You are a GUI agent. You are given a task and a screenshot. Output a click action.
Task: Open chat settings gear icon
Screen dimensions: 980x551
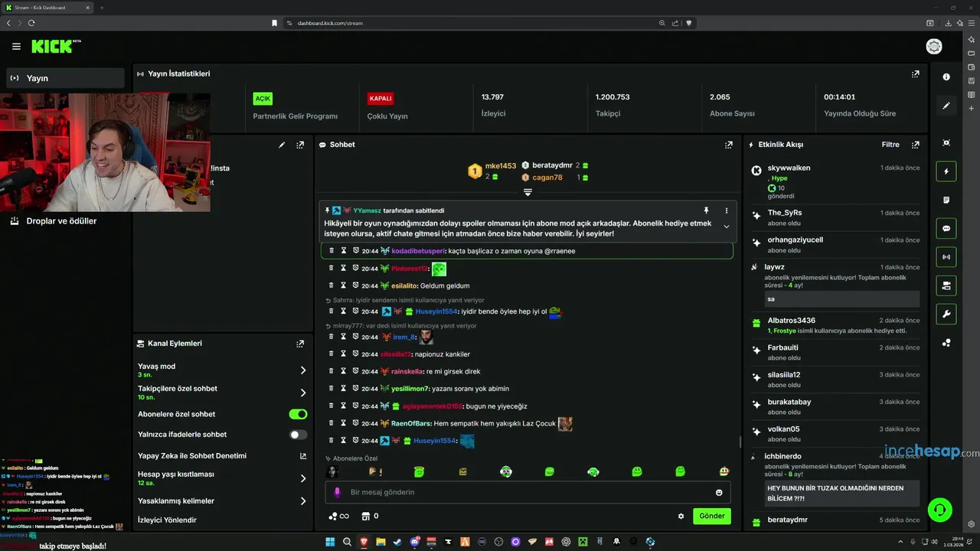(x=681, y=516)
